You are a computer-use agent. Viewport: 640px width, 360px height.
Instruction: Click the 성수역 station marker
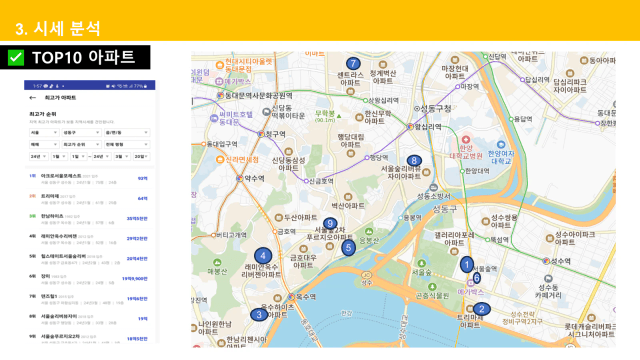click(546, 261)
